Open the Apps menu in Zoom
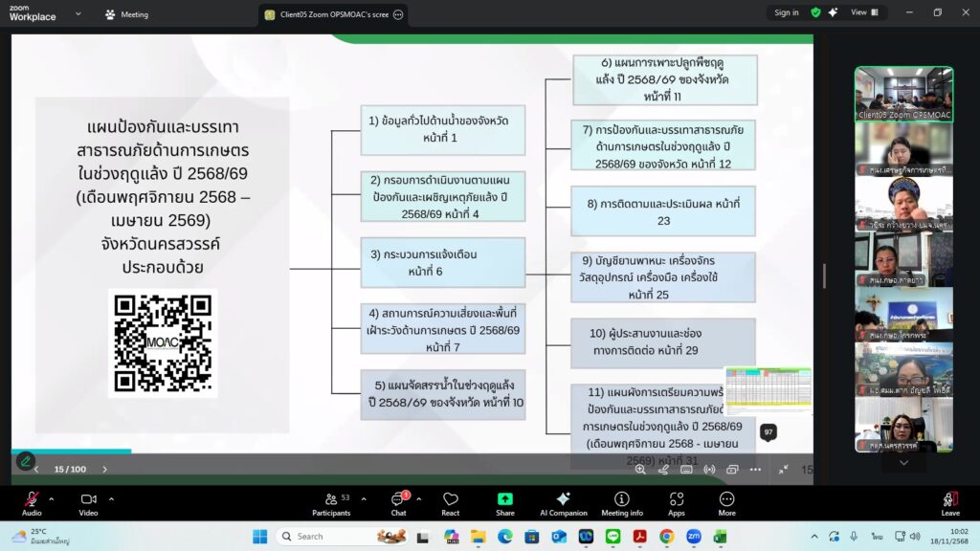The width and height of the screenshot is (980, 551). click(676, 501)
